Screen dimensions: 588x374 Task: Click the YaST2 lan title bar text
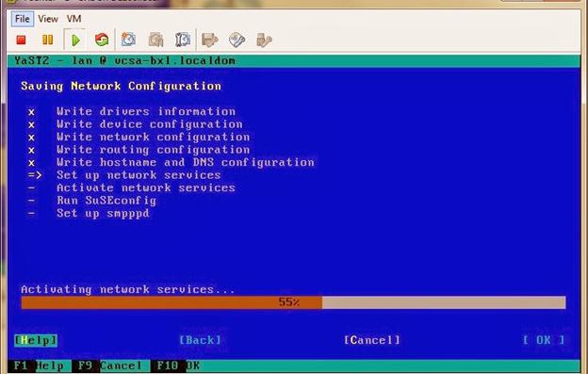125,60
